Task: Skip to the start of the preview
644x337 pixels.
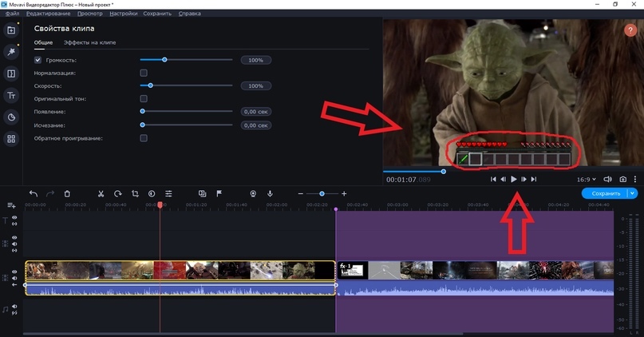Action: pyautogui.click(x=493, y=179)
